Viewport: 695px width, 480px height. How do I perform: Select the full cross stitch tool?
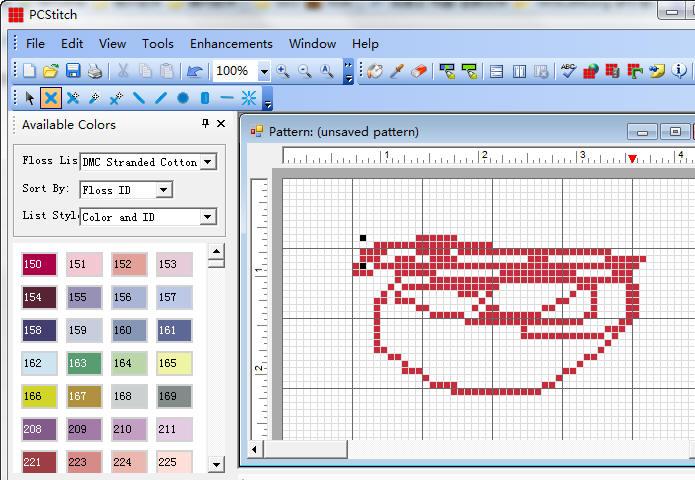(x=50, y=98)
